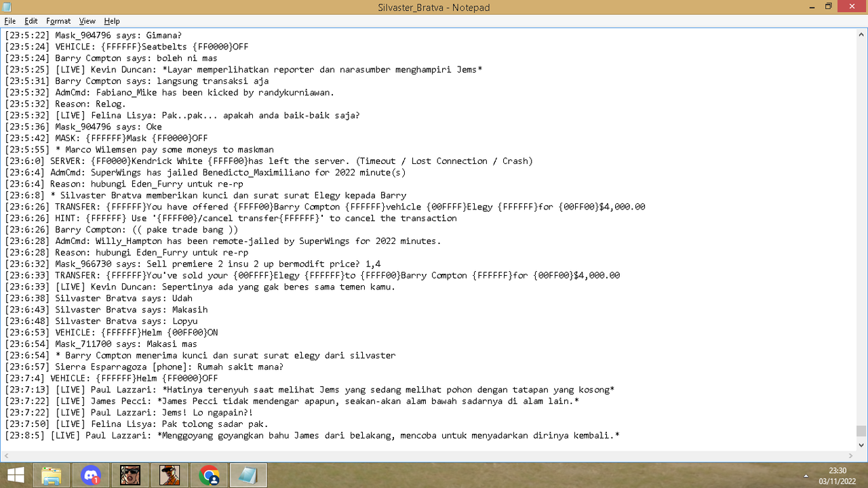The width and height of the screenshot is (868, 488).
Task: Click the '/cancel transfer' hint line
Action: pos(231,218)
